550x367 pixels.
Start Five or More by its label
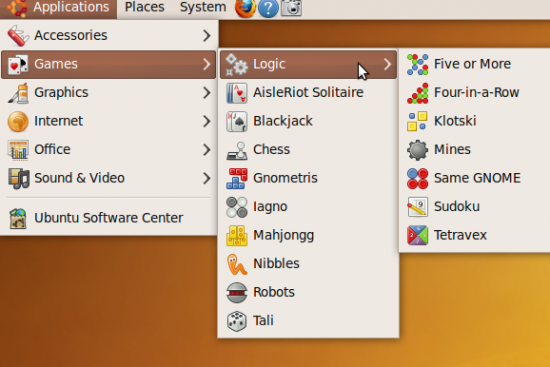click(x=472, y=64)
